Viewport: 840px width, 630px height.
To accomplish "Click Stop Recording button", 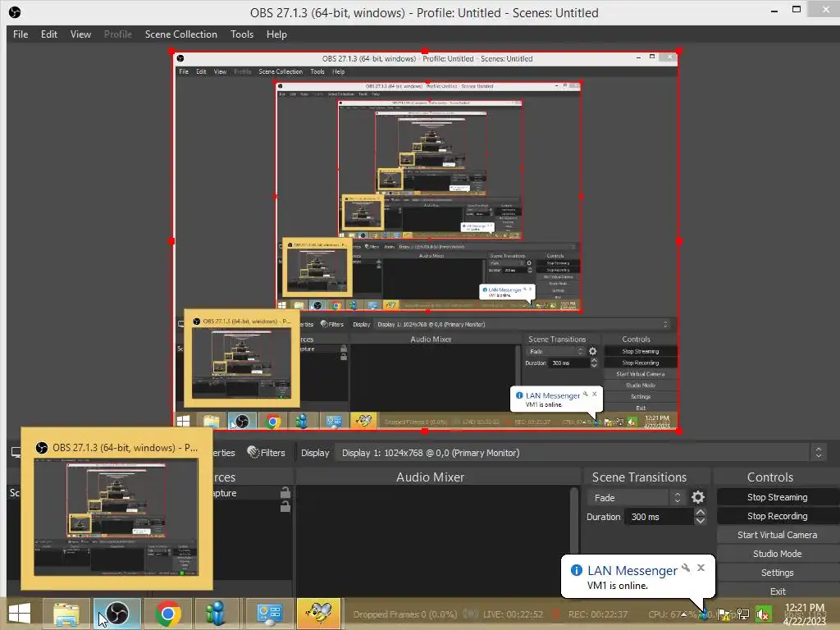I will tap(777, 516).
